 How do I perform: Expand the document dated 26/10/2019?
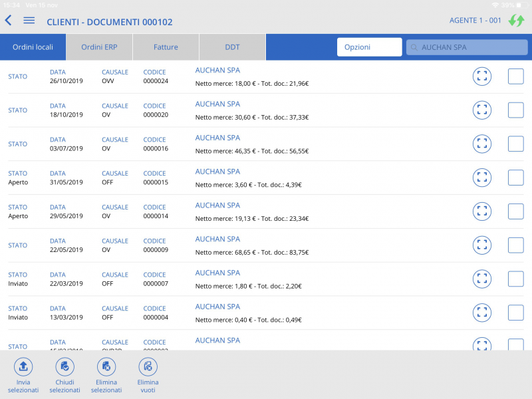481,76
